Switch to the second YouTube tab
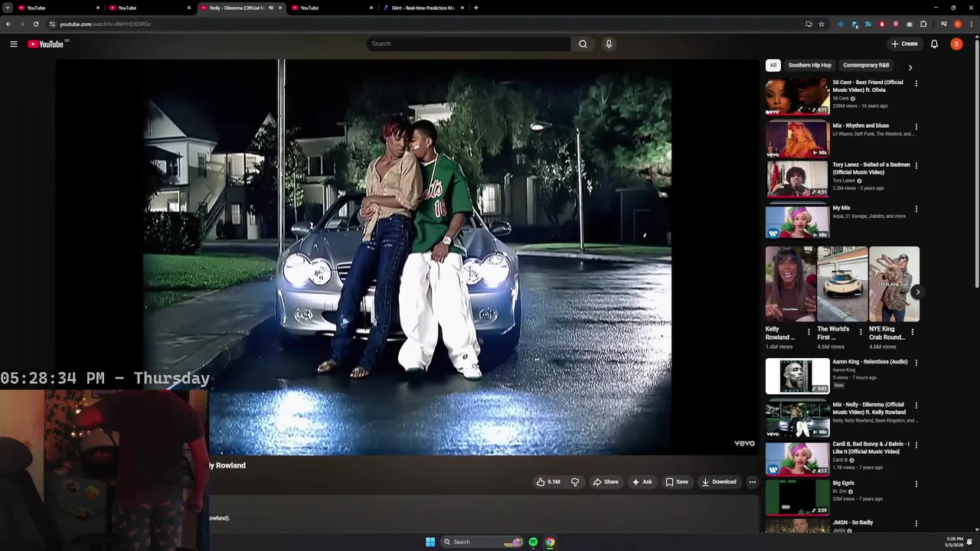980x551 pixels. tap(150, 8)
